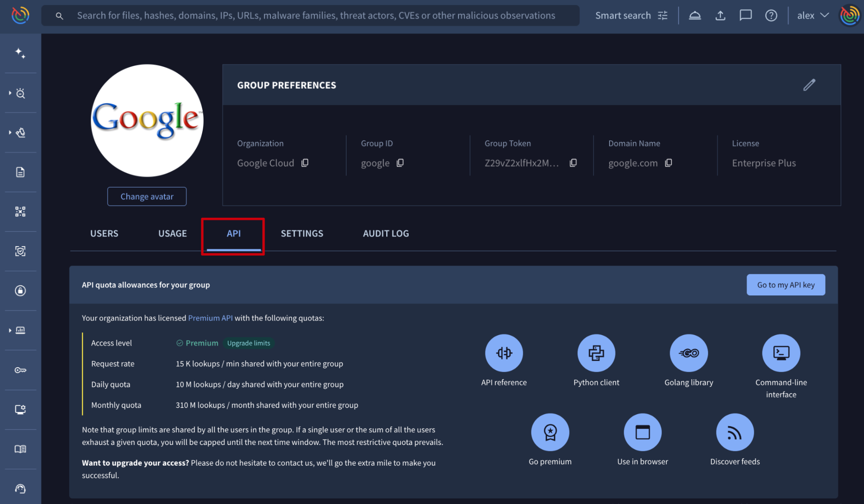Open the Discover feeds icon
The width and height of the screenshot is (864, 504).
click(735, 432)
